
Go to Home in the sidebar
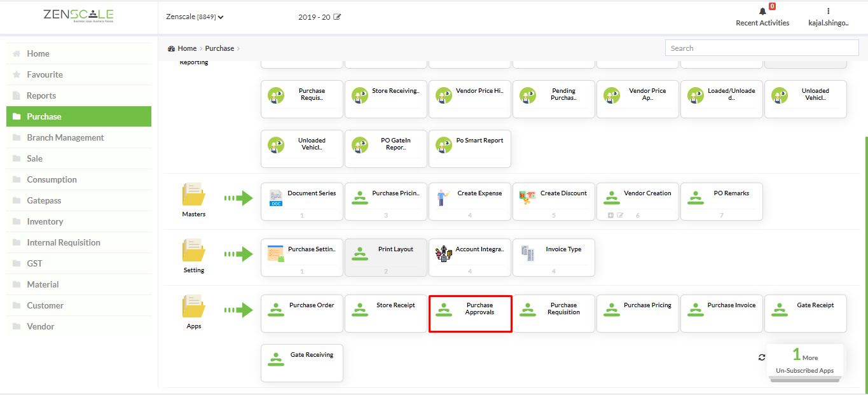pyautogui.click(x=79, y=53)
